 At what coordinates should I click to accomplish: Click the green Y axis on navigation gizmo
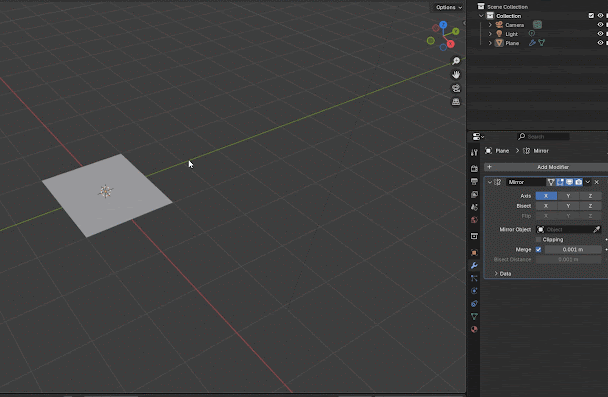[456, 31]
